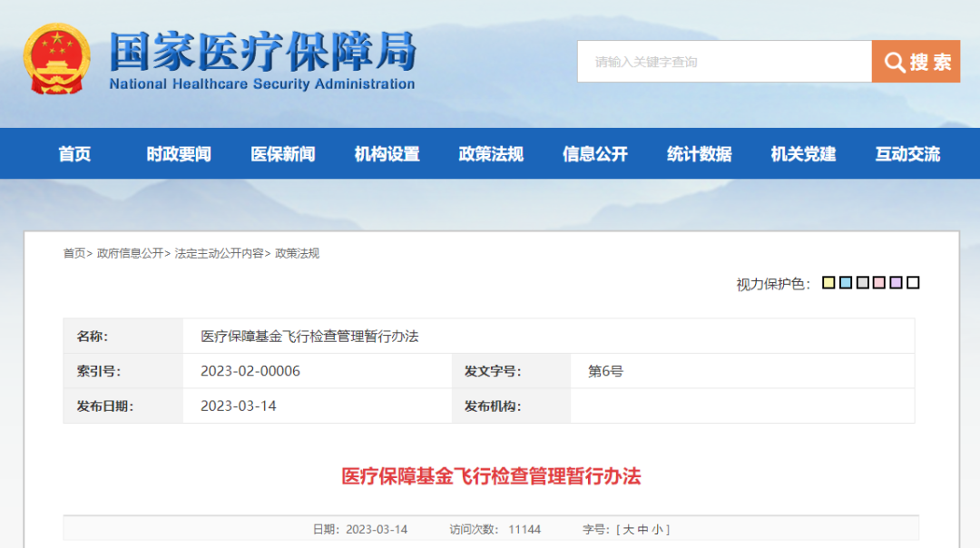Set font size to large (大)
This screenshot has width=980, height=548.
(629, 529)
